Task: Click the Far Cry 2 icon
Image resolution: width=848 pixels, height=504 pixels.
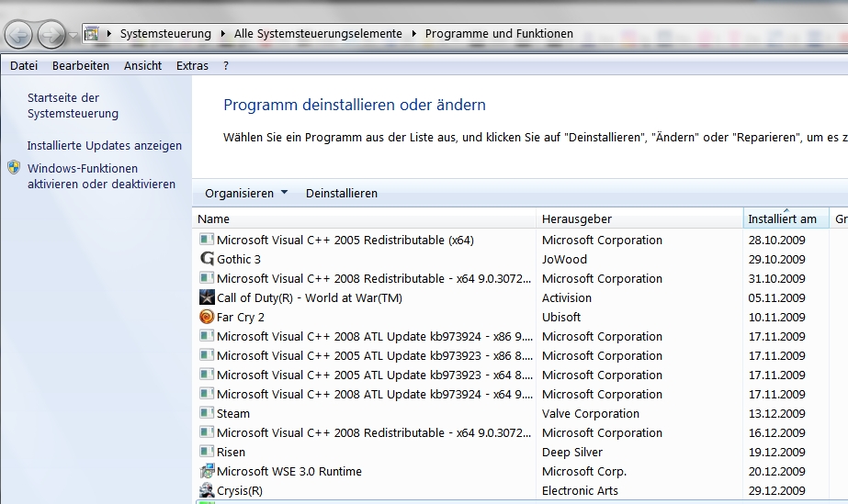Action: coord(207,317)
